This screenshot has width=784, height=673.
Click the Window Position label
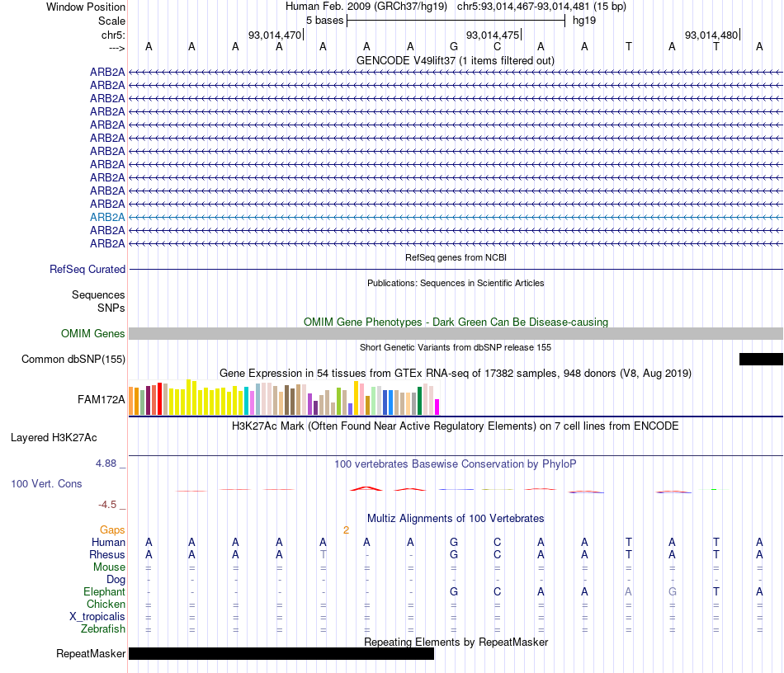86,7
